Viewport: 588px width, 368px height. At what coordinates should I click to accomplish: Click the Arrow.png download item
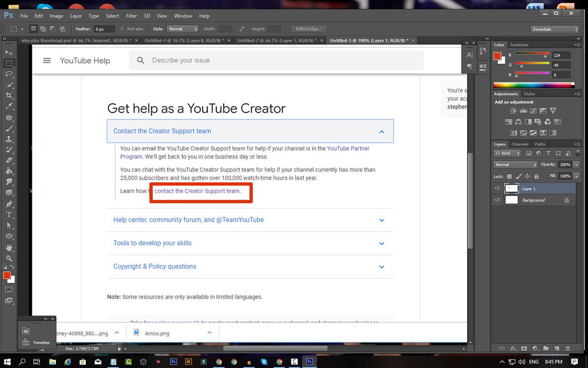pos(172,333)
